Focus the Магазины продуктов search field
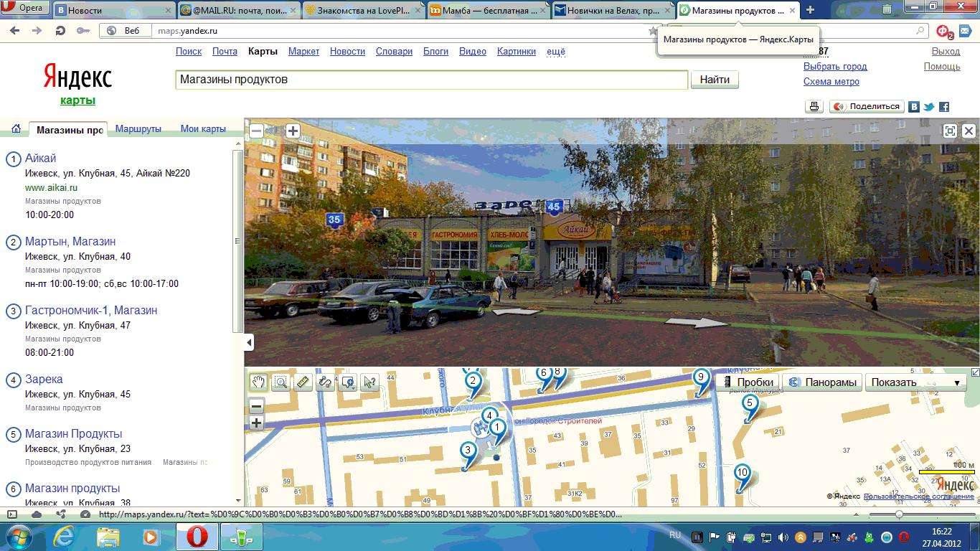Viewport: 980px width, 551px height. coord(431,80)
